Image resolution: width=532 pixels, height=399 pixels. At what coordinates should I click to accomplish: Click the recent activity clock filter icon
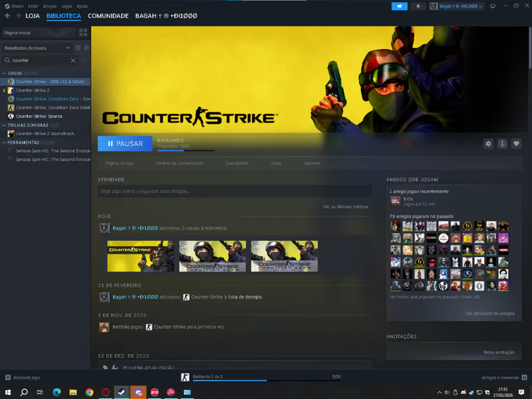pyautogui.click(x=78, y=48)
